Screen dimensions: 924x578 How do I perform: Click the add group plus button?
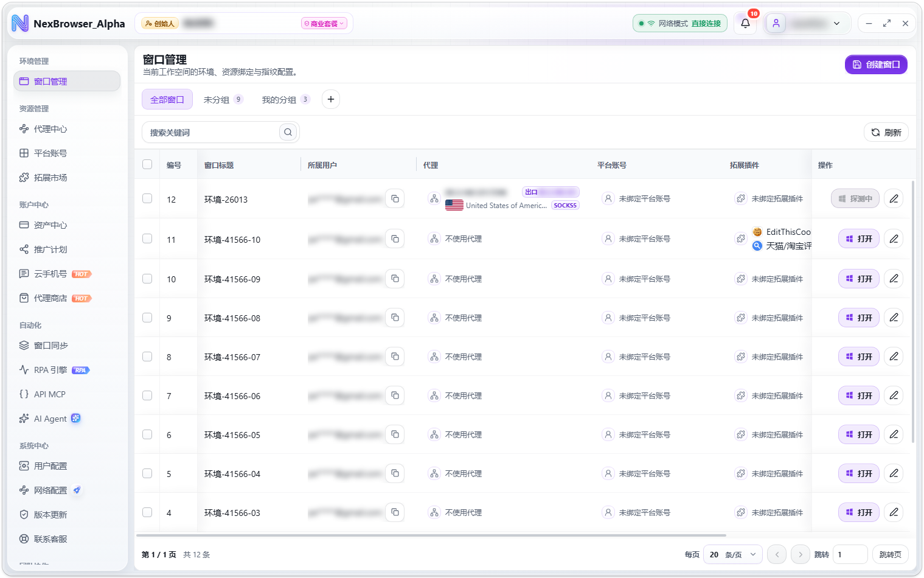click(330, 99)
